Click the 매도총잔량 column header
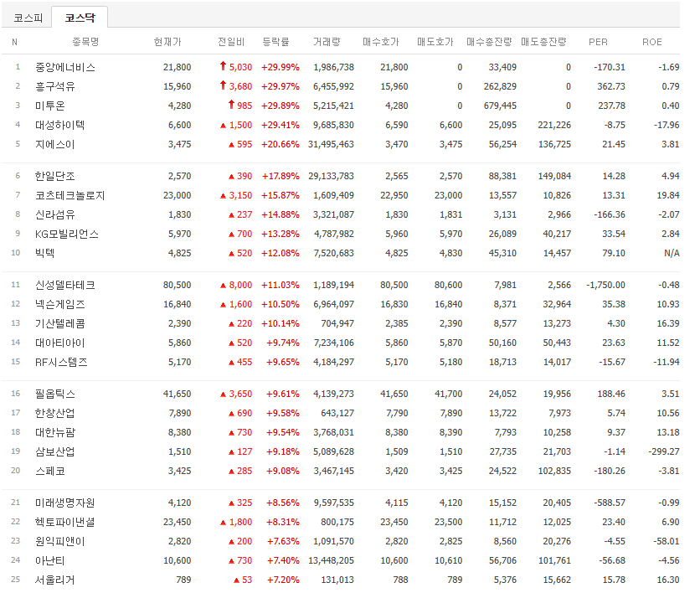700x593 pixels. pyautogui.click(x=543, y=42)
